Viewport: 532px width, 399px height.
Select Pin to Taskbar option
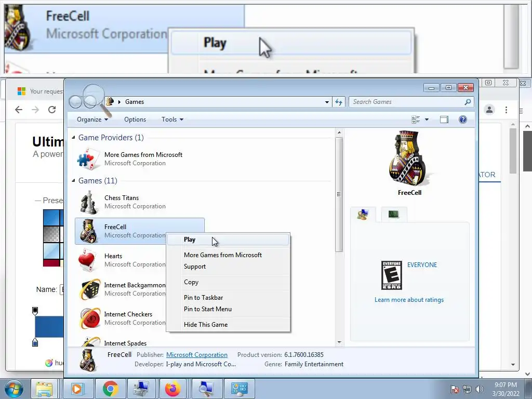point(203,298)
